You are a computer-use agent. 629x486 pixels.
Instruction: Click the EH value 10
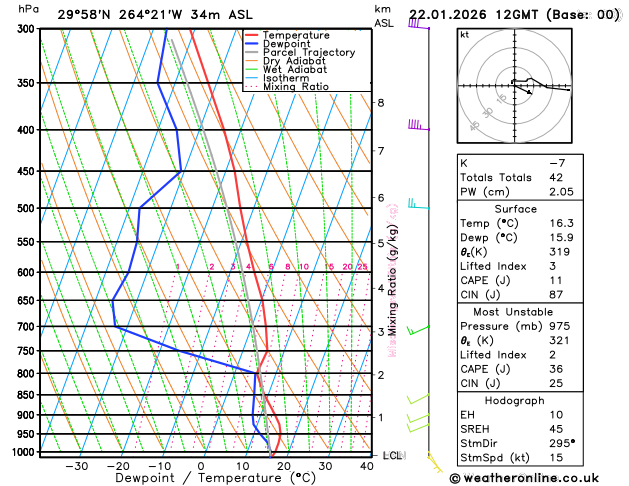point(556,415)
